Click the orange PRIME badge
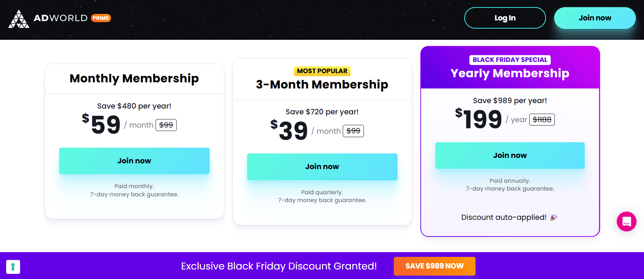 (101, 18)
